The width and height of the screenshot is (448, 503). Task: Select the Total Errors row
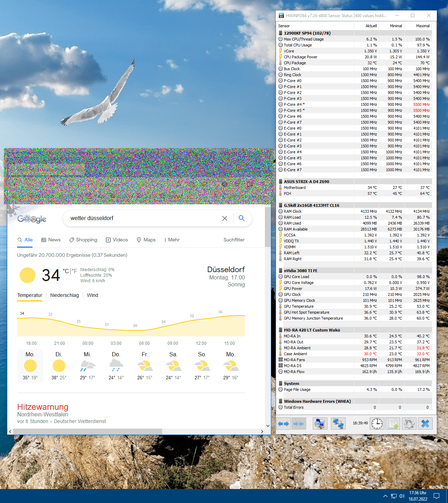click(x=355, y=407)
